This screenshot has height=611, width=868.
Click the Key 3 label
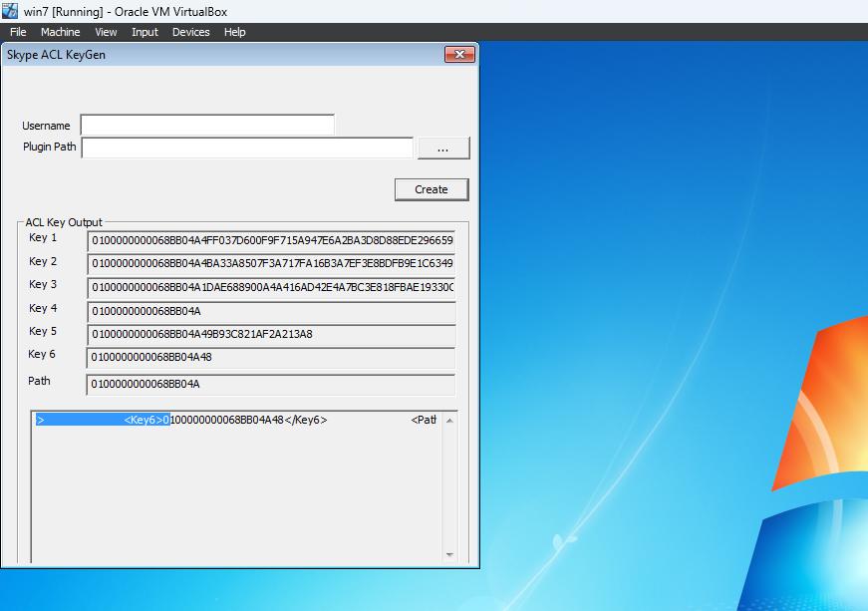(x=43, y=284)
